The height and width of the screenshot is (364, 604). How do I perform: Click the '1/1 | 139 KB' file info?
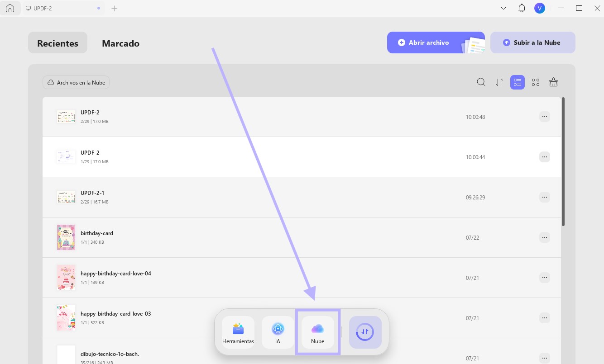click(92, 283)
